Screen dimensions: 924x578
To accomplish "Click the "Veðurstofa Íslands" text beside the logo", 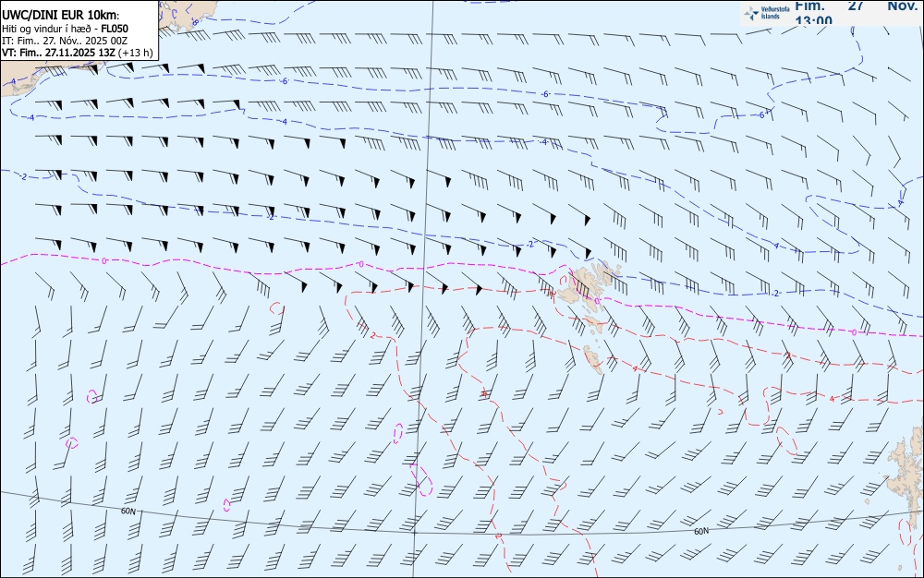I will click(775, 13).
